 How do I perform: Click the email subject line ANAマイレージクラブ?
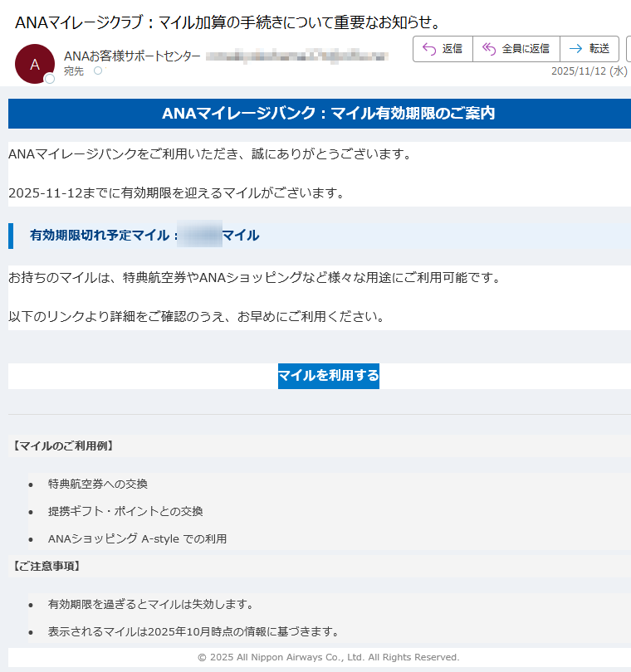click(x=227, y=22)
